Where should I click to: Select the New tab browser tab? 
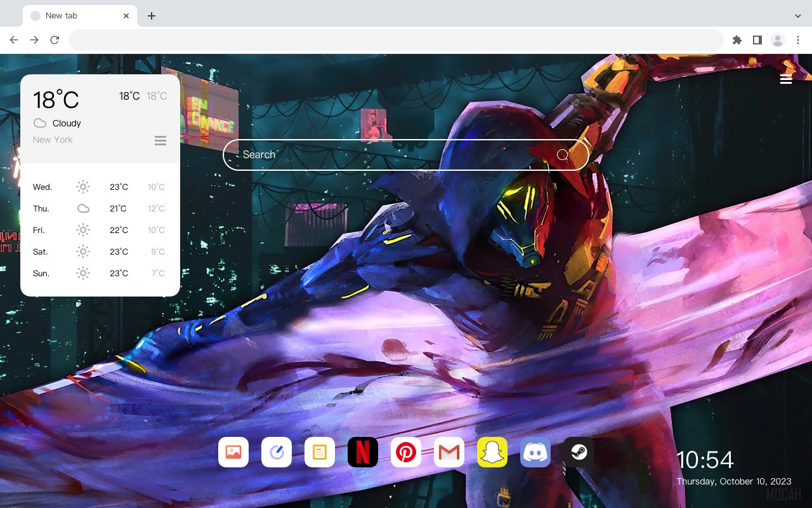(x=80, y=16)
